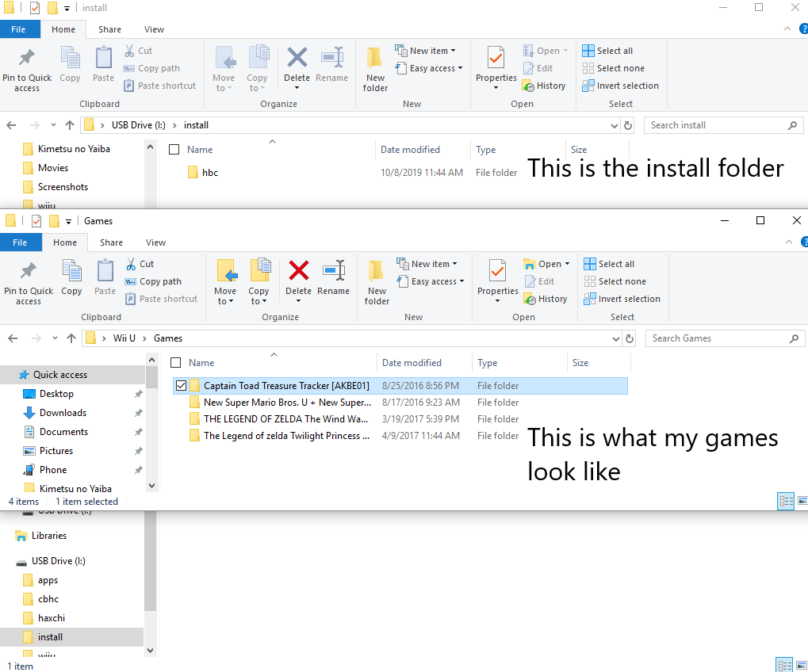The width and height of the screenshot is (808, 672).
Task: Click USB Drive (I:) breadcrumb in install window
Action: [139, 125]
